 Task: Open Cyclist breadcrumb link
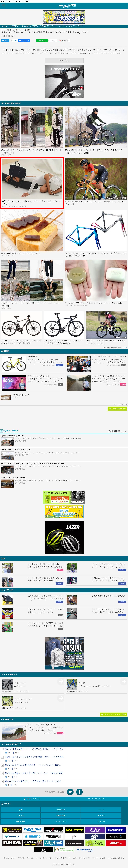pos(4,26)
